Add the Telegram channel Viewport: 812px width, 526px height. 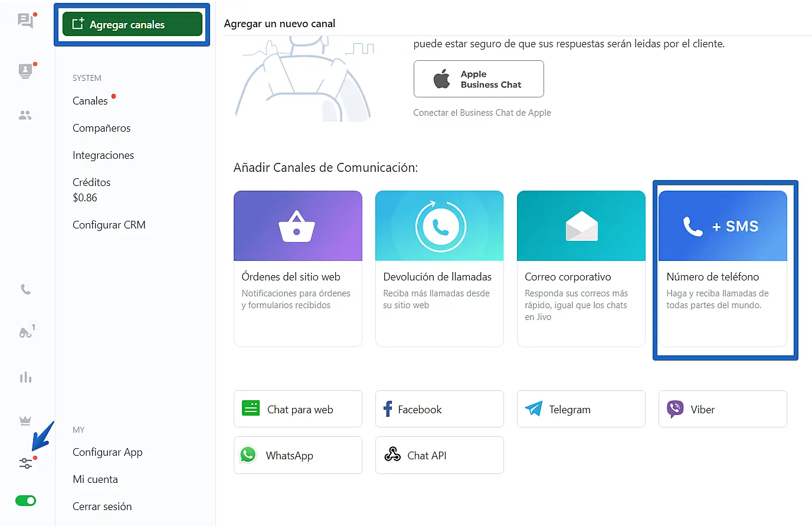tap(581, 409)
